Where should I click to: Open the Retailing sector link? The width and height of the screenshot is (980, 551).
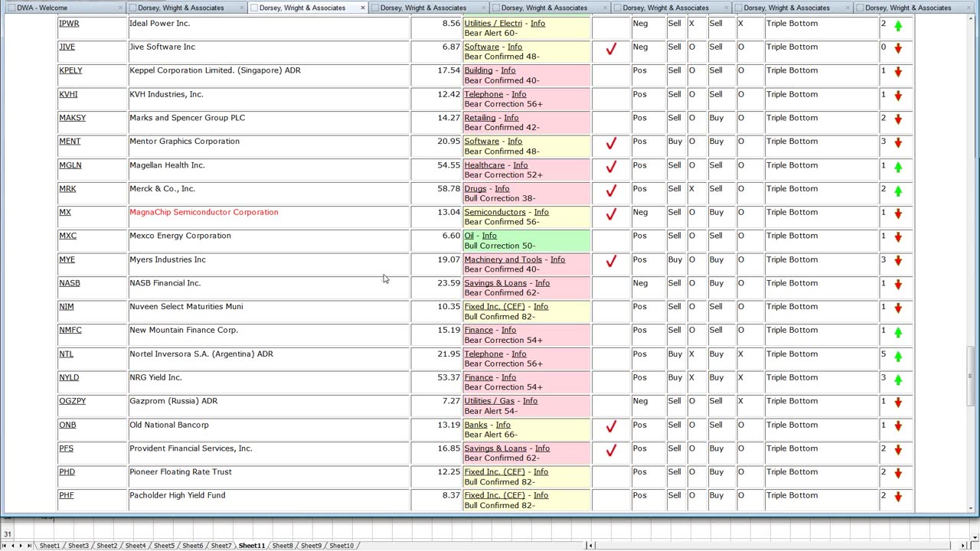coord(480,118)
